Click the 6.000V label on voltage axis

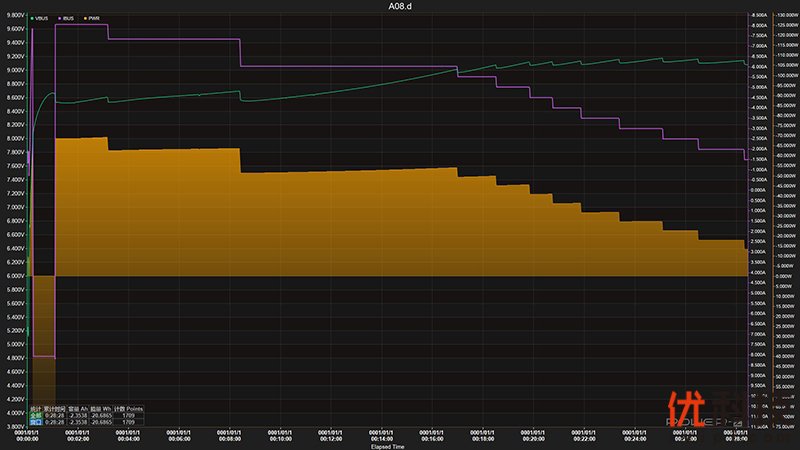pos(14,276)
